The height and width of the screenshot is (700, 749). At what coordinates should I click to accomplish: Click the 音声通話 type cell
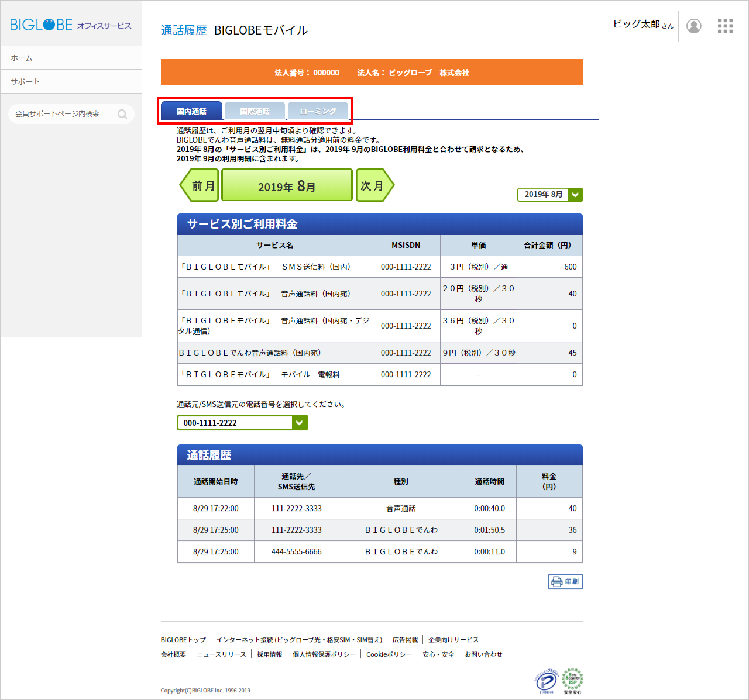coord(401,509)
